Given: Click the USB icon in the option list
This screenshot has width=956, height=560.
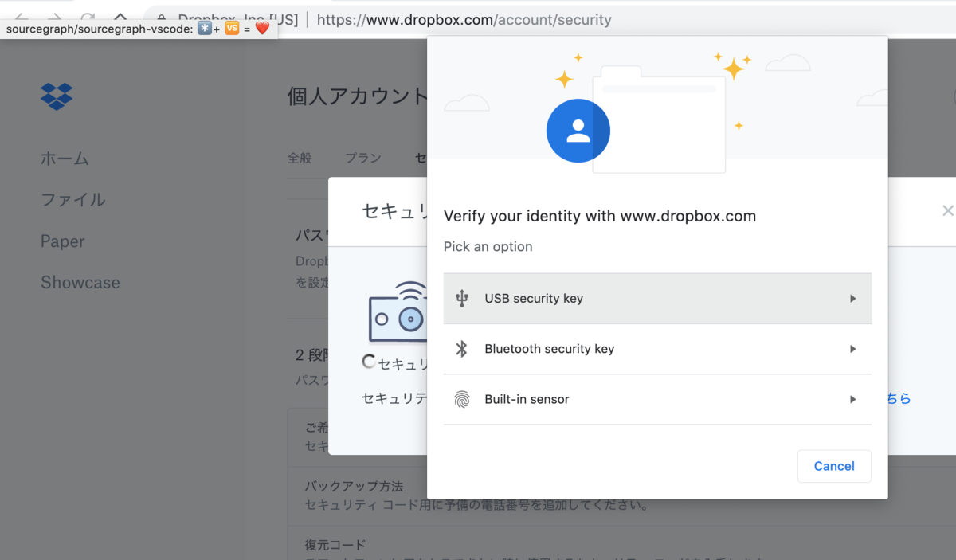Looking at the screenshot, I should 462,299.
